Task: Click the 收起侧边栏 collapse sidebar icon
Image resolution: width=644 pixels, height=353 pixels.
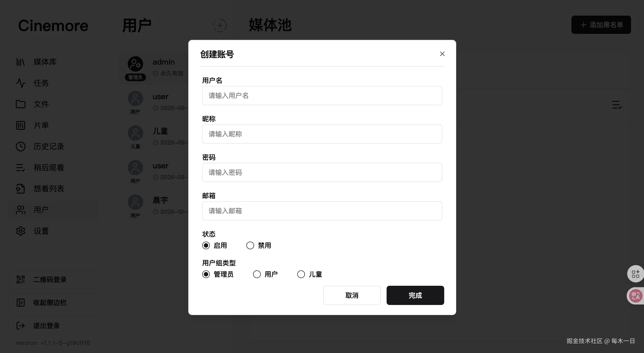Action: (20, 303)
